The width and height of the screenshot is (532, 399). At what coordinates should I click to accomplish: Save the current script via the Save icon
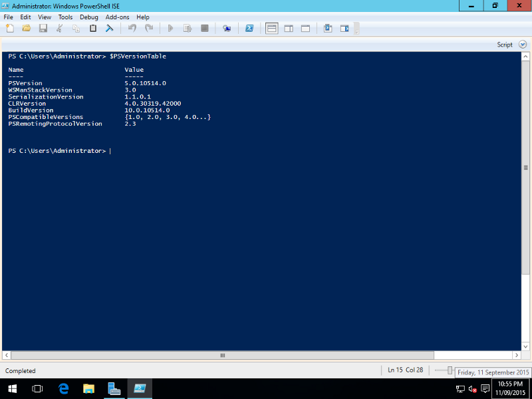pyautogui.click(x=43, y=28)
